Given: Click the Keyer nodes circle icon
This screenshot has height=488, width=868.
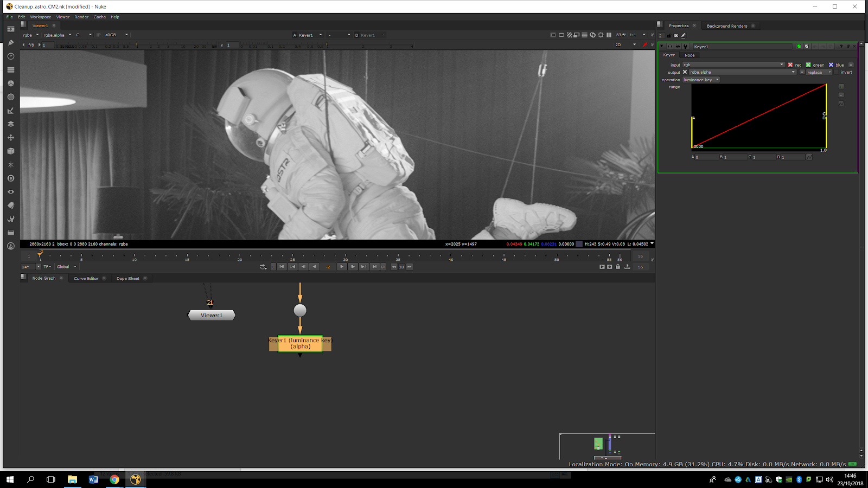Looking at the screenshot, I should [10, 97].
